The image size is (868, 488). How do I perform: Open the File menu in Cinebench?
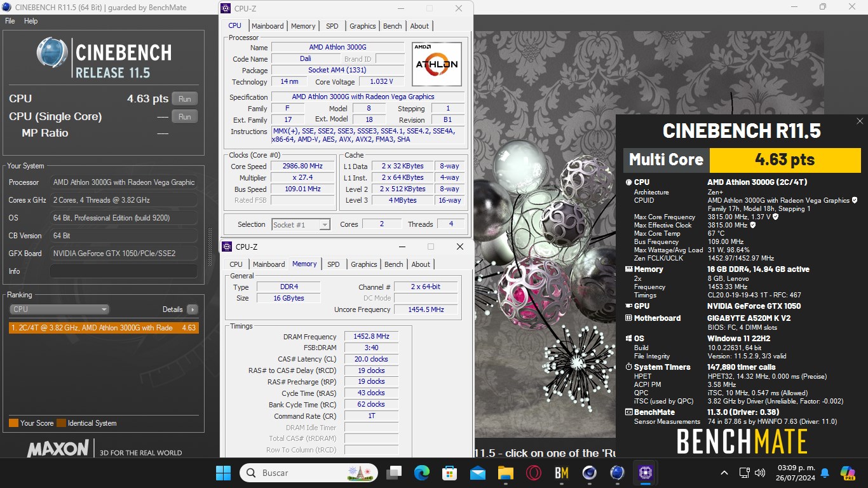click(x=10, y=21)
